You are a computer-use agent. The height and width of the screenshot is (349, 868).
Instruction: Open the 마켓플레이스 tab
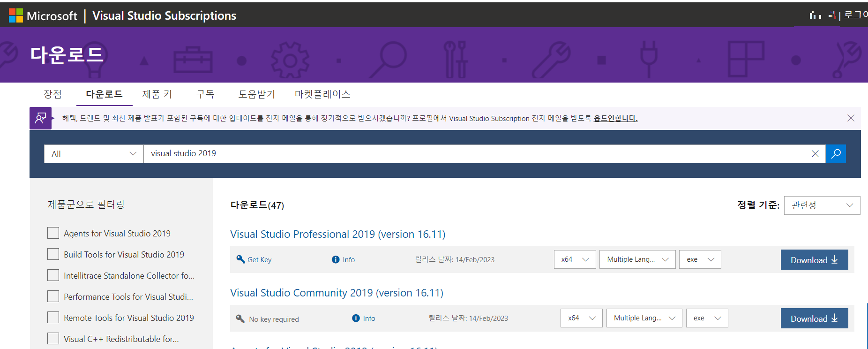coord(322,94)
